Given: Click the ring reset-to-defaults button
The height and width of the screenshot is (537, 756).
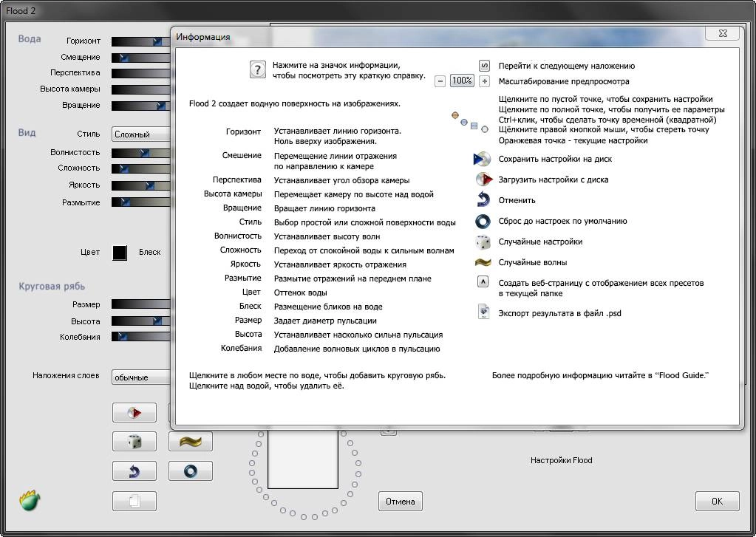Looking at the screenshot, I should pyautogui.click(x=191, y=471).
